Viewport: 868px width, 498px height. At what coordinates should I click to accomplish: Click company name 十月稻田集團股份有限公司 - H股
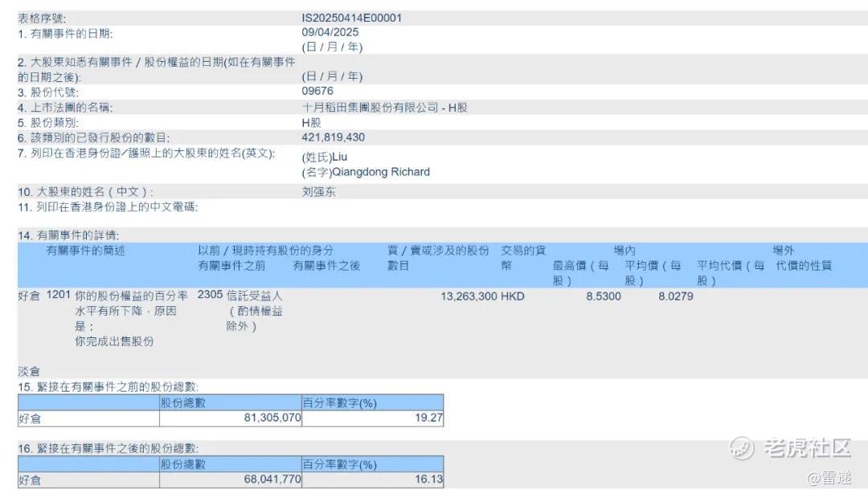click(385, 108)
